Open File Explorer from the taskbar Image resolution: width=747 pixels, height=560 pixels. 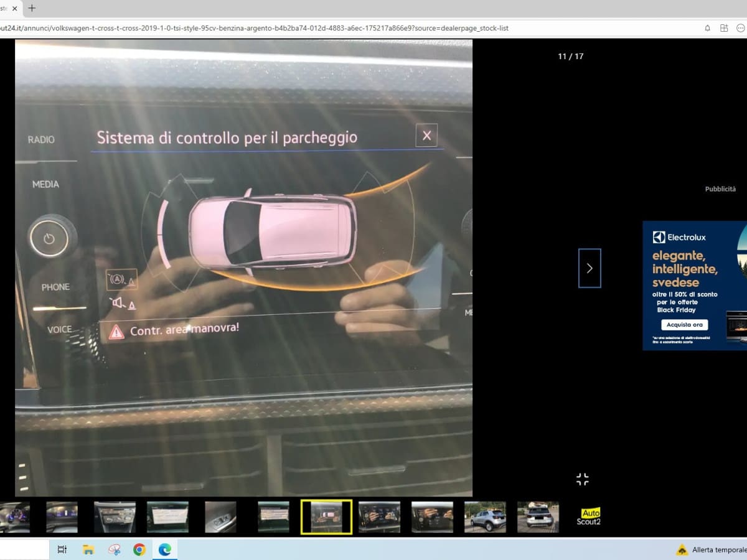tap(88, 549)
